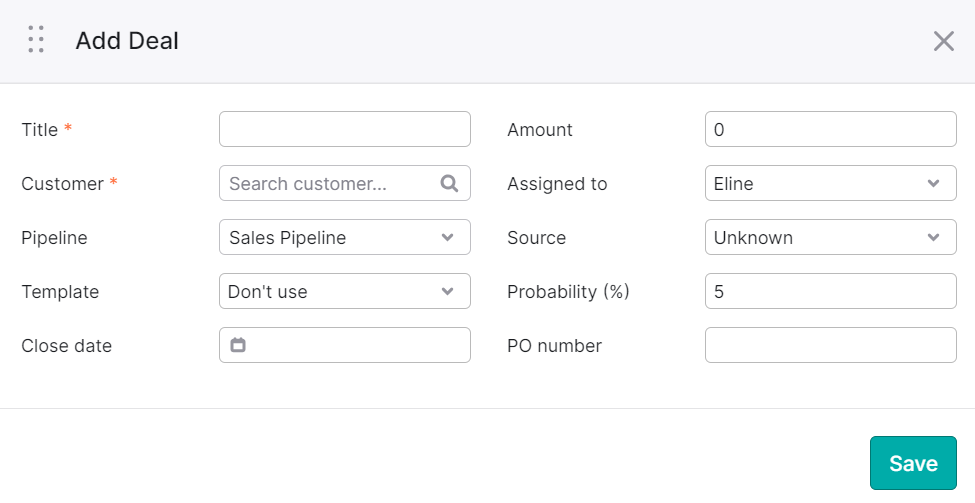Close the Add Deal dialog
Viewport: 975px width, 503px height.
(x=943, y=41)
